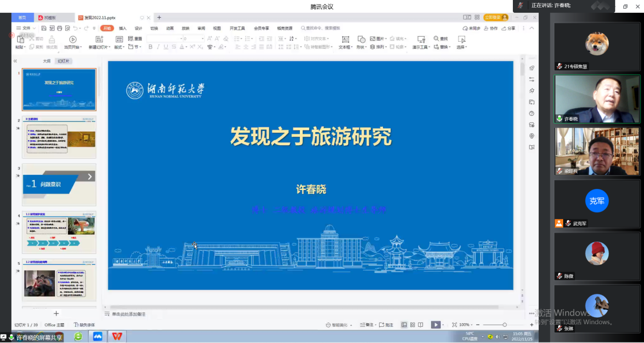Switch to the 大纲 (Outline) panel tab
The height and width of the screenshot is (343, 644).
(46, 61)
